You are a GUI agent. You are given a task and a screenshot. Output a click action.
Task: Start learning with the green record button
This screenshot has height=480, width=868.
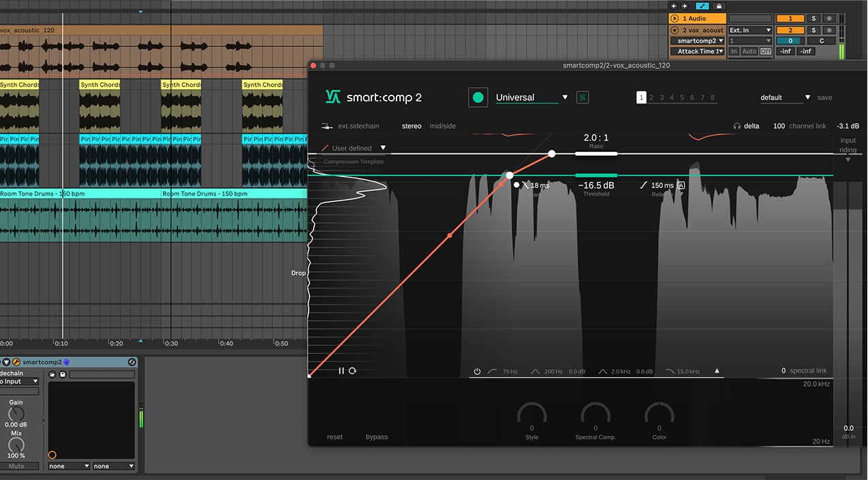[x=478, y=97]
